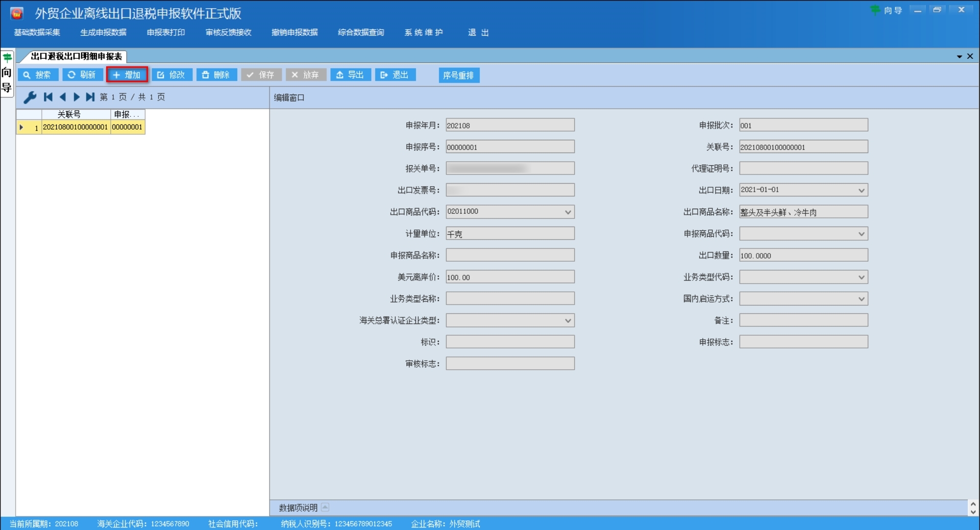980x530 pixels.
Task: Open the 系统维护 menu
Action: [424, 32]
